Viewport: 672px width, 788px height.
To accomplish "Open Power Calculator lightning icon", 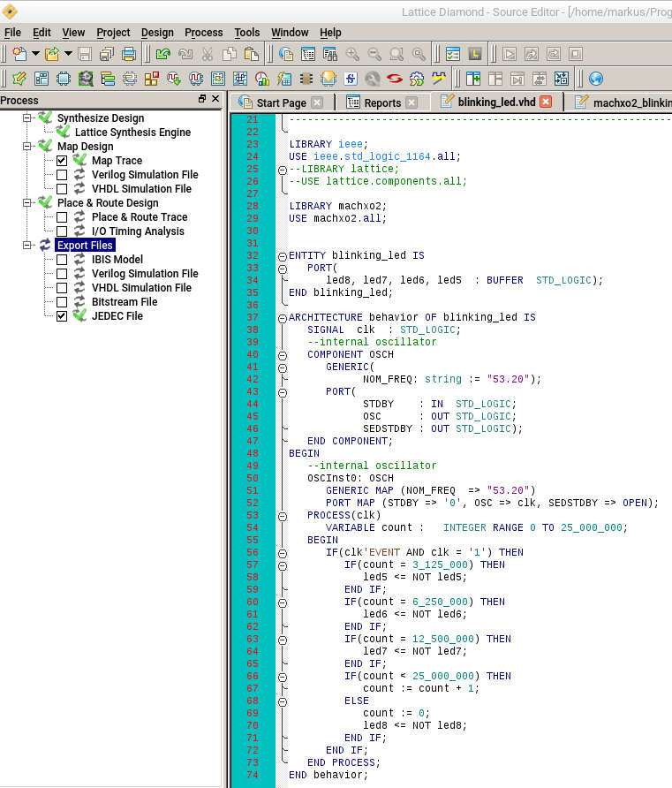I will pyautogui.click(x=284, y=79).
